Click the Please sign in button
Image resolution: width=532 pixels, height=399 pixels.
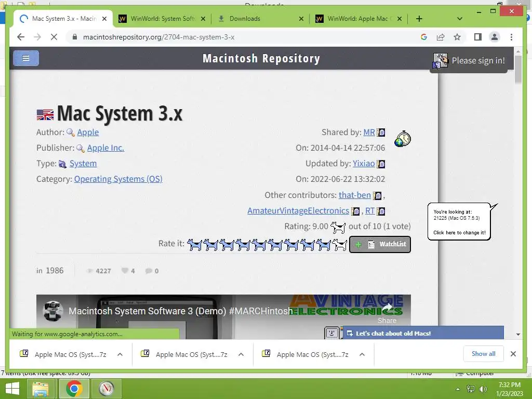pos(470,60)
